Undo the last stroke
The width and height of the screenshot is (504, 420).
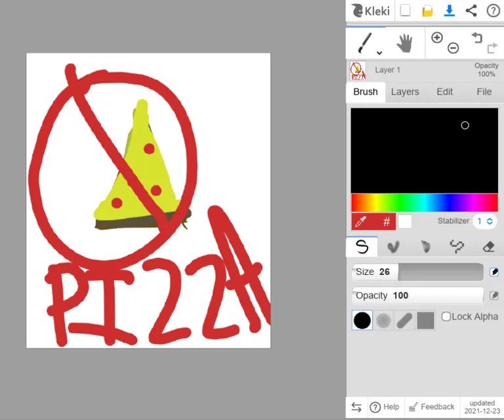click(477, 37)
